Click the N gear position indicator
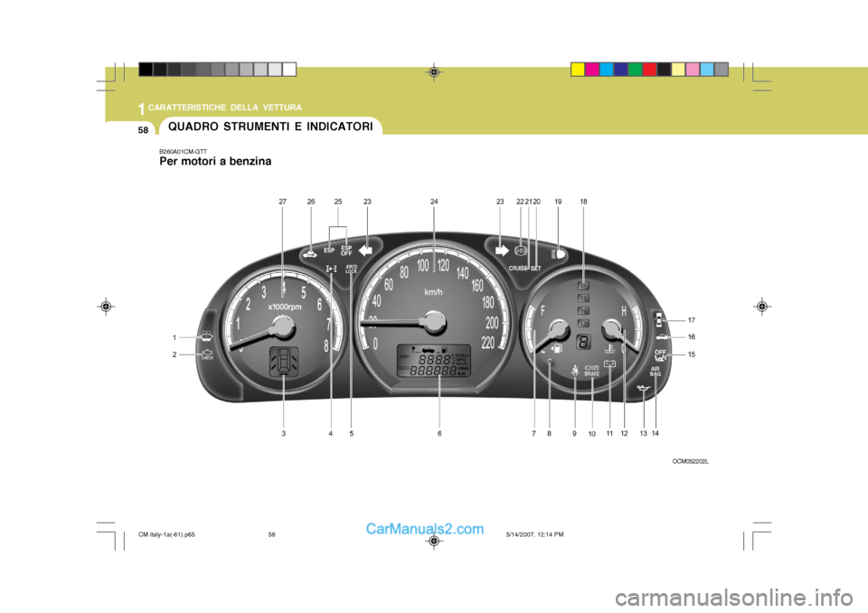Screen dimensions: 868x613 [583, 311]
